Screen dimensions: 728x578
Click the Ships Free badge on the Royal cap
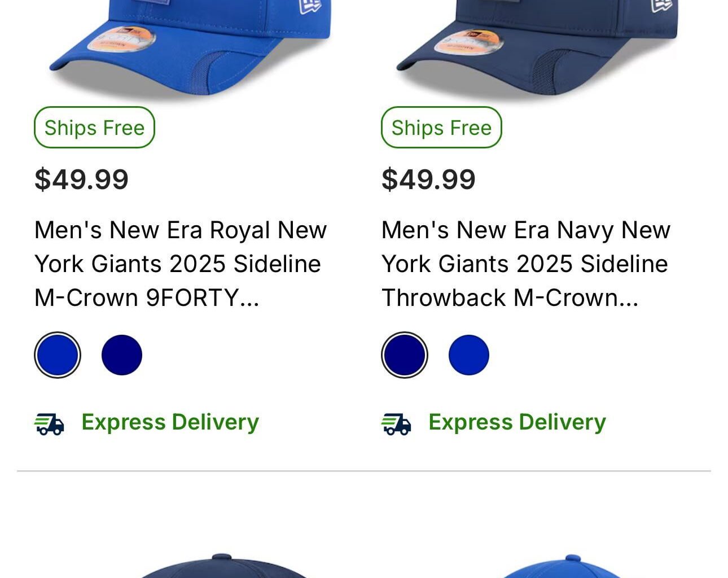point(94,128)
